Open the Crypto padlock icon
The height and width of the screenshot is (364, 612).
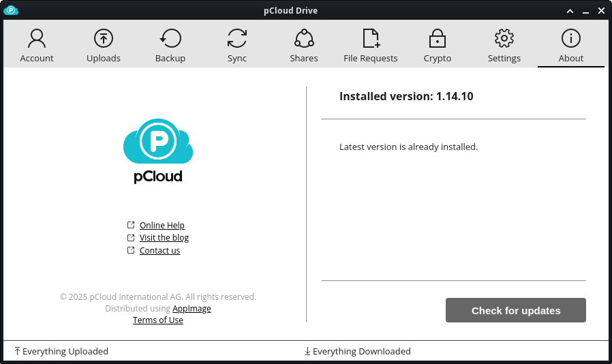click(x=437, y=38)
